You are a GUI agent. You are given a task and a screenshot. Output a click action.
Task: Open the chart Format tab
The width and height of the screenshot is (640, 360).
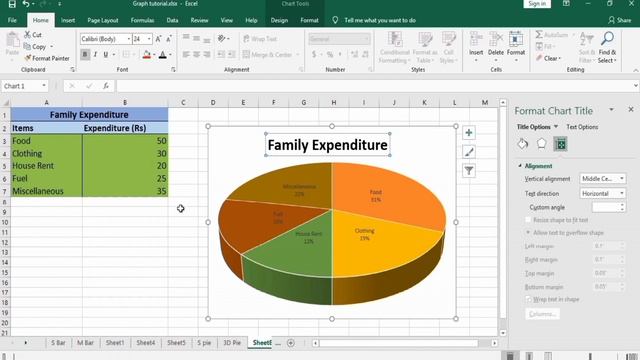click(309, 20)
